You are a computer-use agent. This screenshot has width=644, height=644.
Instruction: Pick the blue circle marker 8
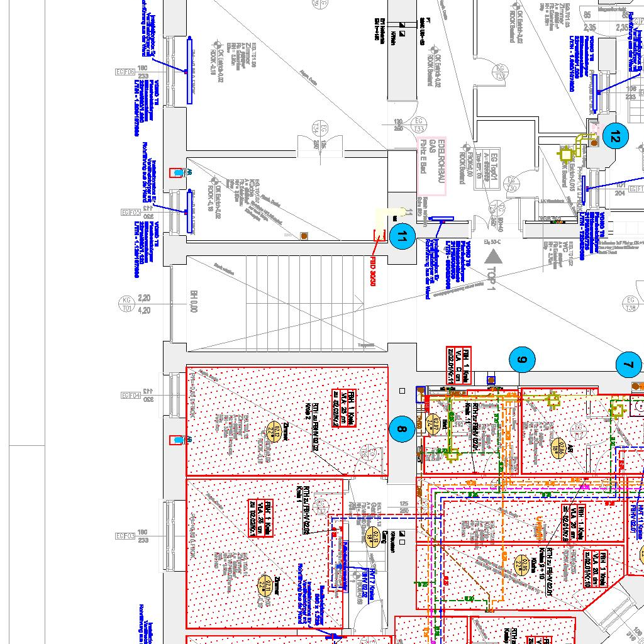click(x=401, y=430)
